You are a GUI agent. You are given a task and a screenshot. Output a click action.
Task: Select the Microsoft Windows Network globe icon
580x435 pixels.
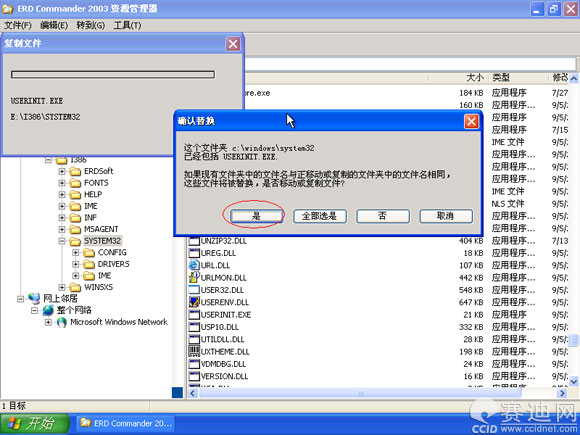click(61, 322)
